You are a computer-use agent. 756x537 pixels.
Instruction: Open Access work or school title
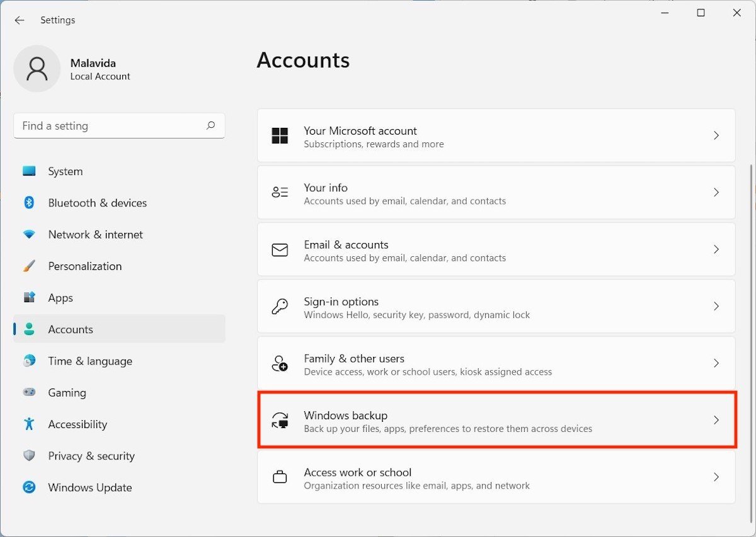point(357,472)
